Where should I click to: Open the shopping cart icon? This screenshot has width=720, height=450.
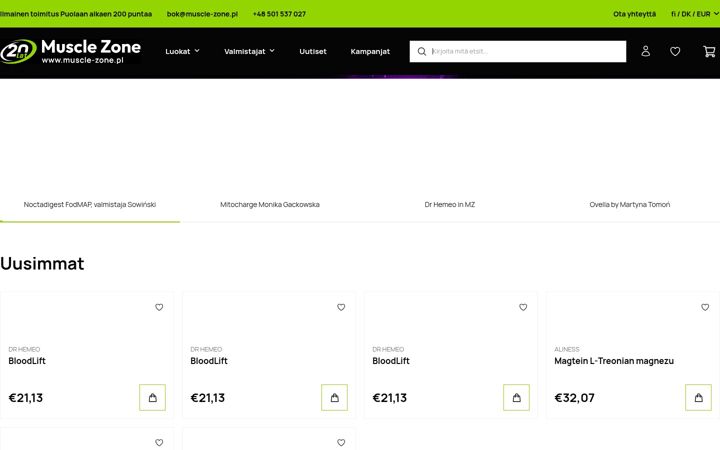coord(709,51)
